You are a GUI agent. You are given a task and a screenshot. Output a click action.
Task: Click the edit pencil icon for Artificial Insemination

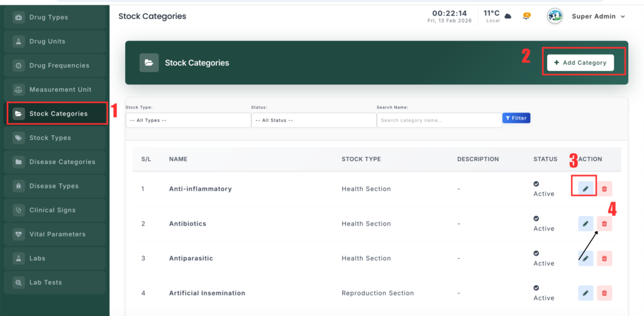pyautogui.click(x=585, y=293)
